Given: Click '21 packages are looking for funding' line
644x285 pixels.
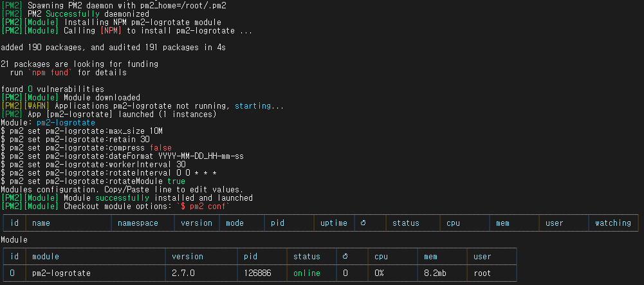Looking at the screenshot, I should [79, 64].
